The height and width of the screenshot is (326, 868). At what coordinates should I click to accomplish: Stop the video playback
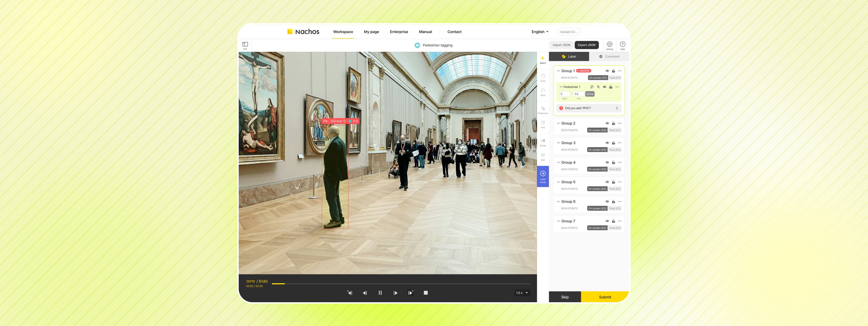[x=426, y=293]
